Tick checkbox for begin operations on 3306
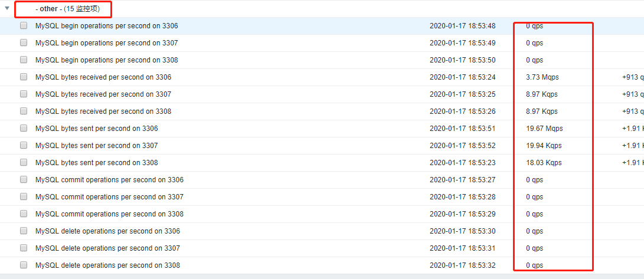Image resolution: width=644 pixels, height=279 pixels. (24, 25)
